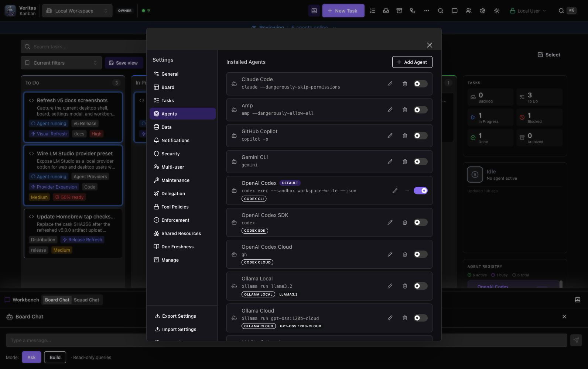The image size is (588, 369).
Task: Open the search magnifier in toolbar
Action: (x=440, y=11)
